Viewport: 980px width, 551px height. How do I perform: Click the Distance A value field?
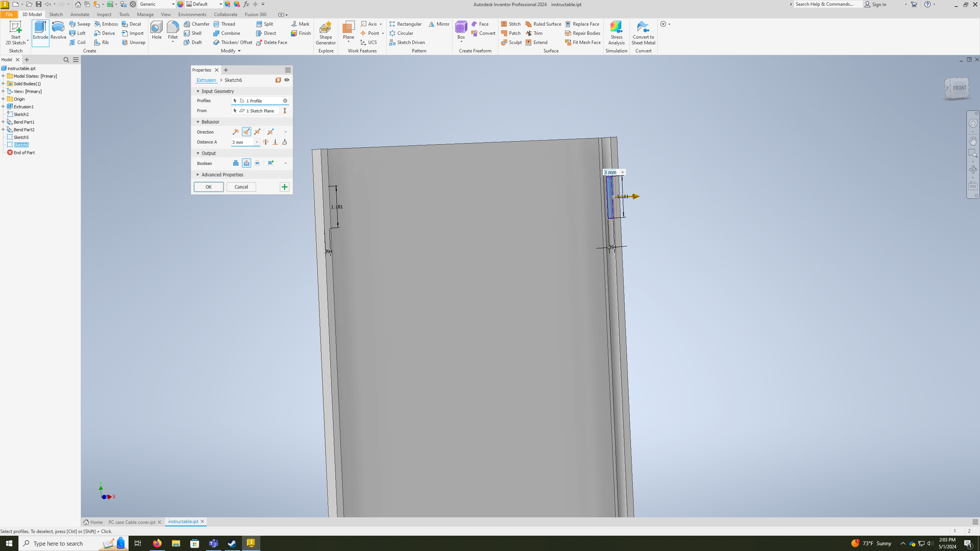click(x=243, y=142)
